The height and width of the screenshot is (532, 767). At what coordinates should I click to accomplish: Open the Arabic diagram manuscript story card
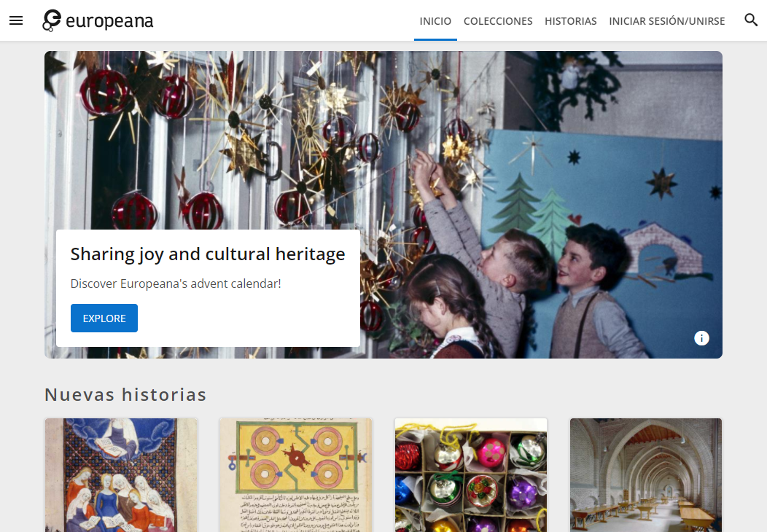[x=296, y=474]
